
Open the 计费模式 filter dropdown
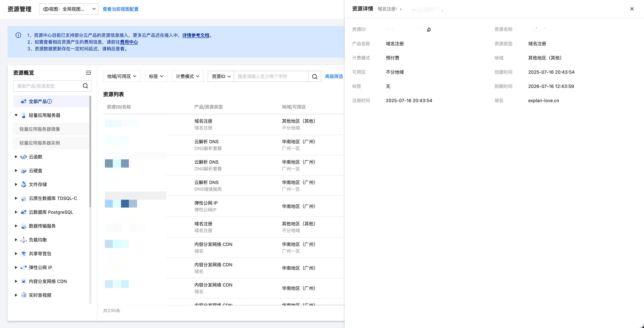(x=188, y=76)
